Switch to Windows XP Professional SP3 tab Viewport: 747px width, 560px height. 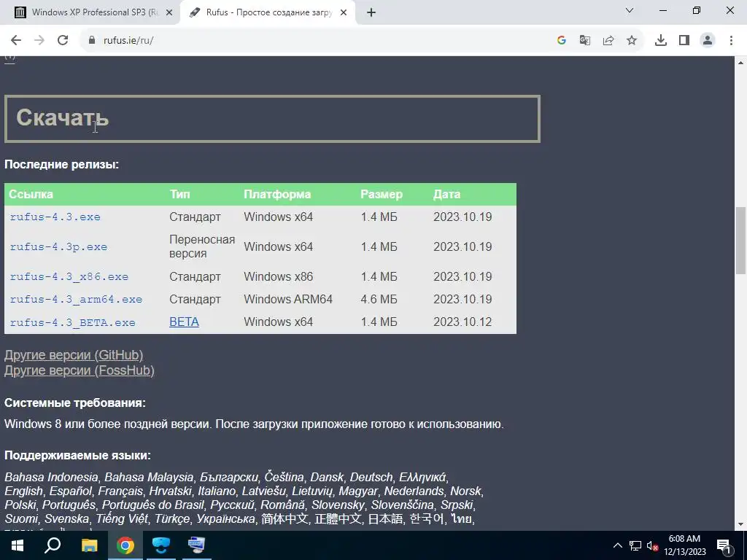point(94,12)
